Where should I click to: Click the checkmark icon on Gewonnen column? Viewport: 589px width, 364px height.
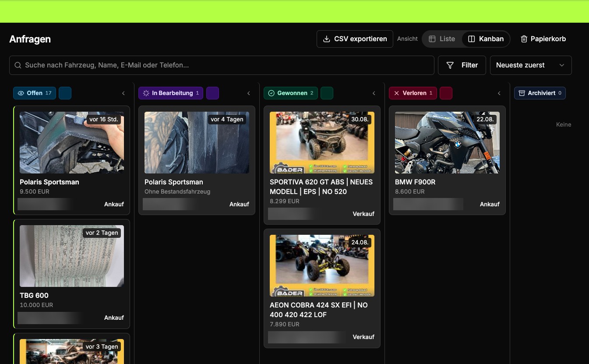pos(272,93)
